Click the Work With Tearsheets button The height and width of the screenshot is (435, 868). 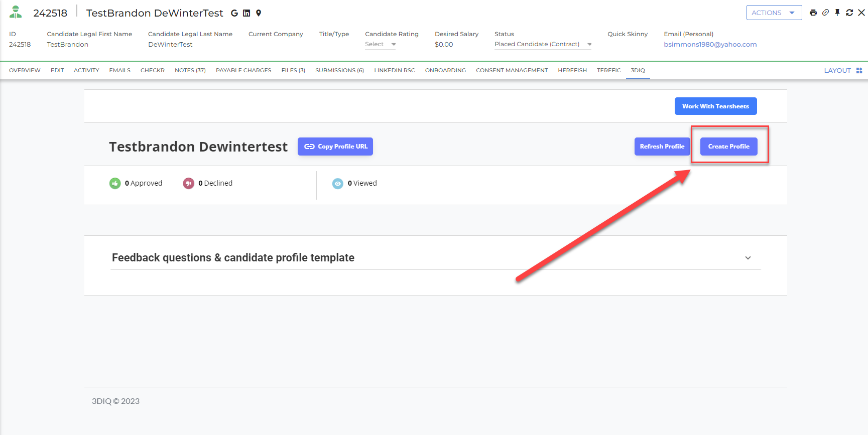(715, 106)
